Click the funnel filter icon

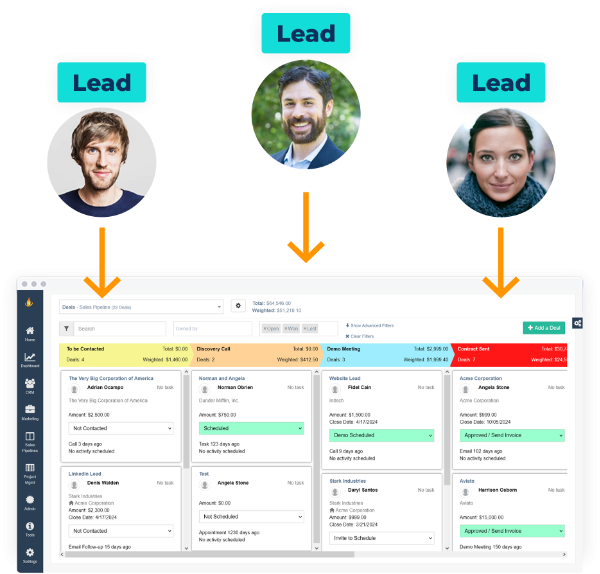pos(66,328)
